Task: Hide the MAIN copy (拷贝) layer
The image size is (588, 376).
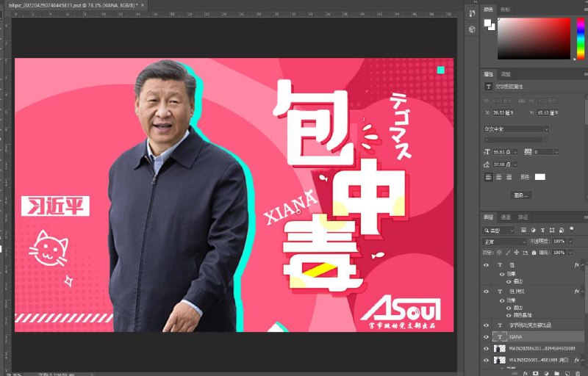Action: coord(487,360)
